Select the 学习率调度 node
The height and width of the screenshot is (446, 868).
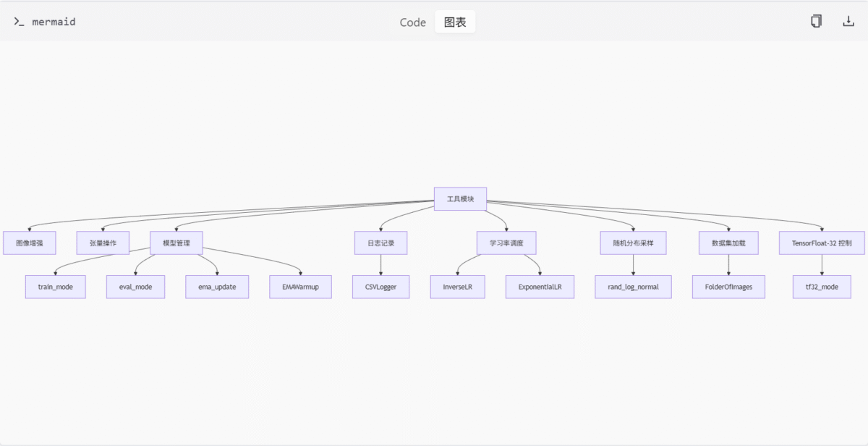506,243
